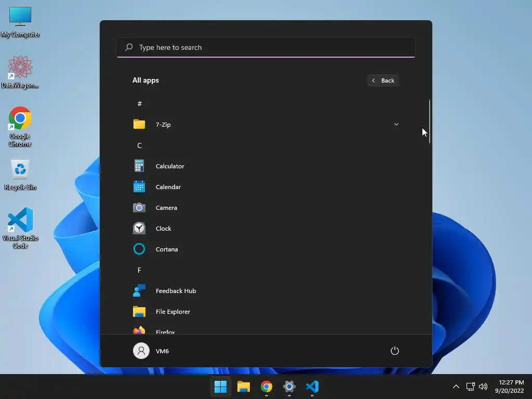Screen dimensions: 532x399
Task: Open the clock and date flyout
Action: tap(510, 387)
